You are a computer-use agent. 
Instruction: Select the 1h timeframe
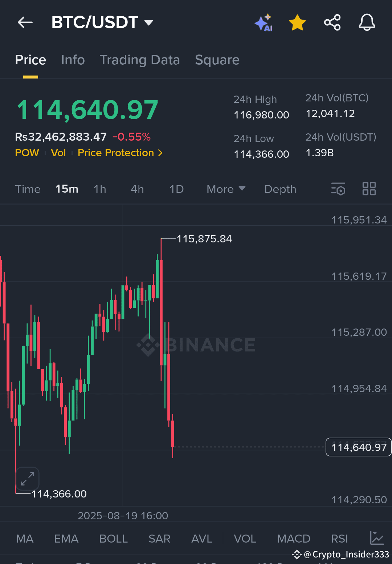pyautogui.click(x=100, y=189)
